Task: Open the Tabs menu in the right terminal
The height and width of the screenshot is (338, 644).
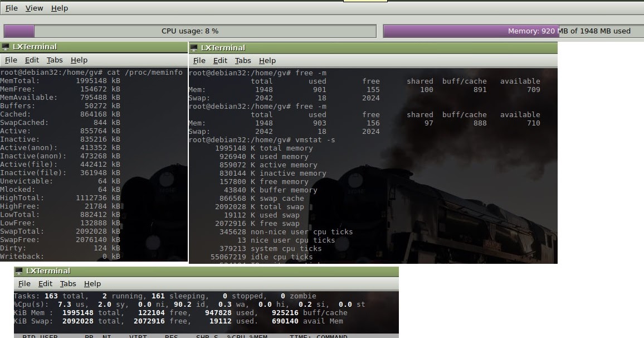Action: [x=244, y=60]
